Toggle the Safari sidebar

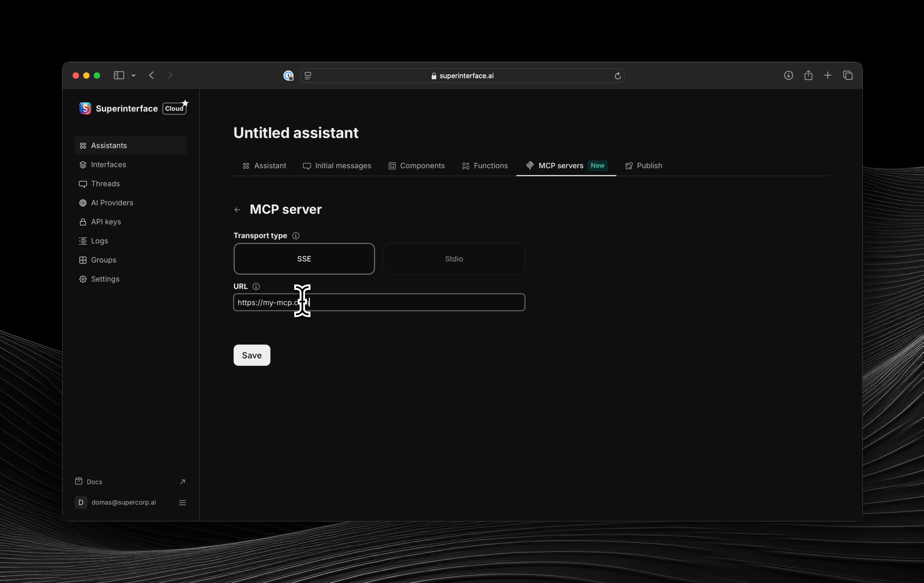coord(119,76)
